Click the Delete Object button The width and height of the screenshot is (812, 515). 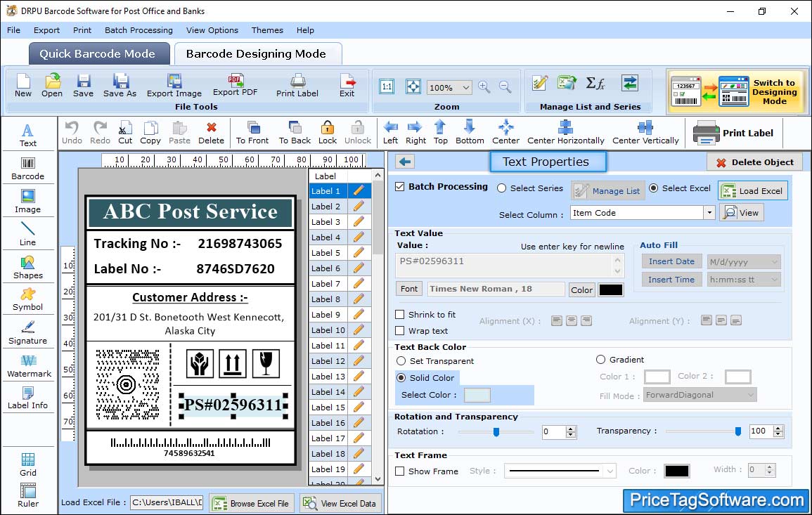point(754,162)
